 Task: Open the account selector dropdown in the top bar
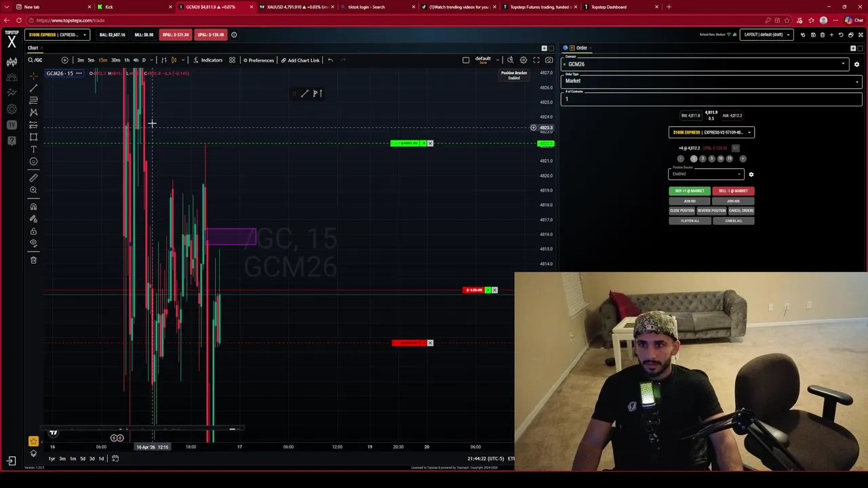[x=58, y=35]
